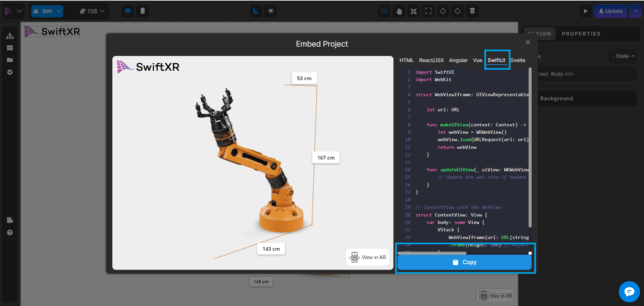This screenshot has width=644, height=306.
Task: Open the folder icon in left sidebar
Action: tap(10, 60)
